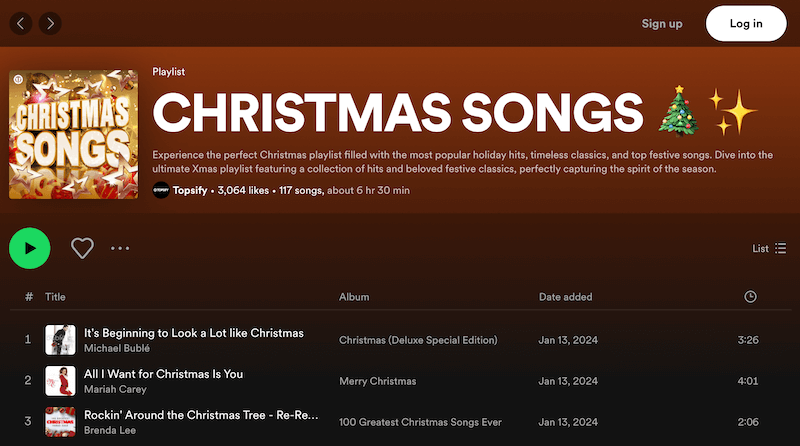Click Michael Bublé album art thumbnail
The height and width of the screenshot is (446, 800).
[60, 340]
